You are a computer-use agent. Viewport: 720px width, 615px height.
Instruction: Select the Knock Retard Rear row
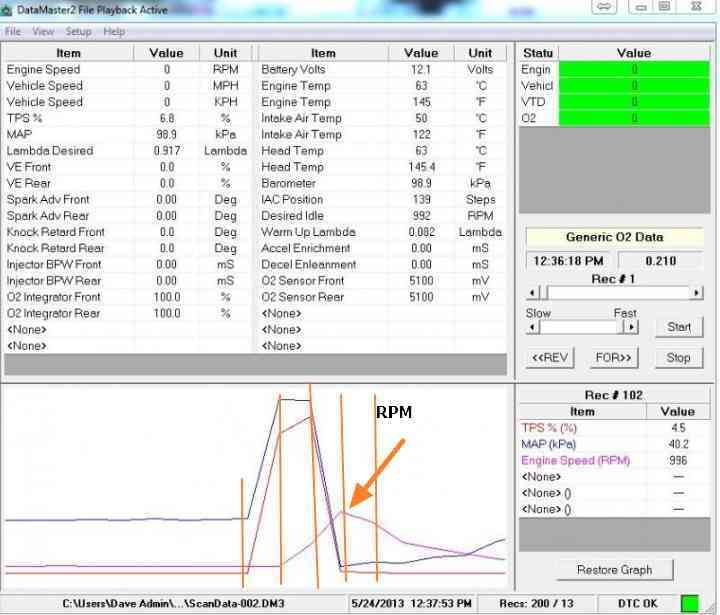pos(129,248)
